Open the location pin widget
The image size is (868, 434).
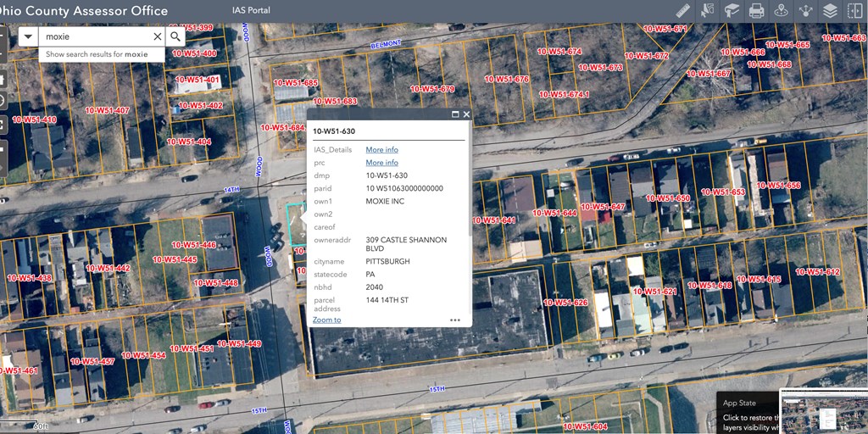click(x=781, y=11)
